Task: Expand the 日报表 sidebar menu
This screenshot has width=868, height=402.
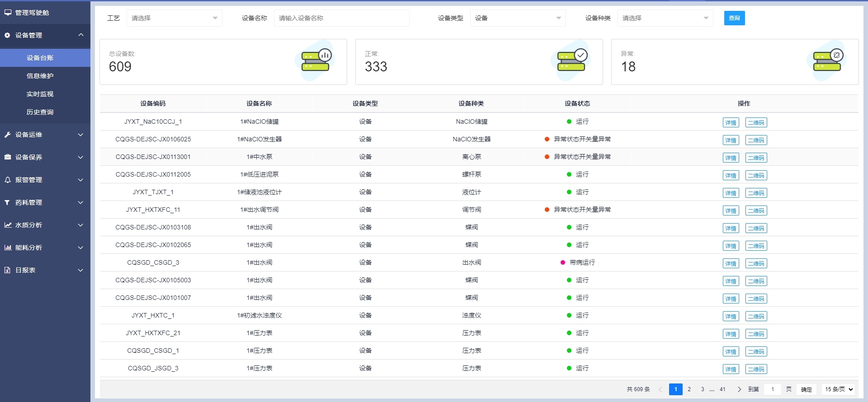Action: [45, 270]
